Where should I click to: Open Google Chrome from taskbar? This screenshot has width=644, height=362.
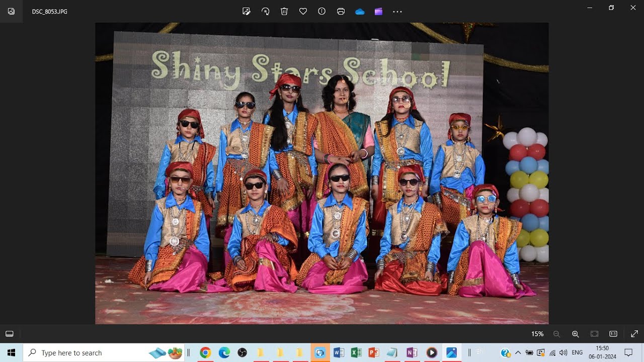point(205,352)
